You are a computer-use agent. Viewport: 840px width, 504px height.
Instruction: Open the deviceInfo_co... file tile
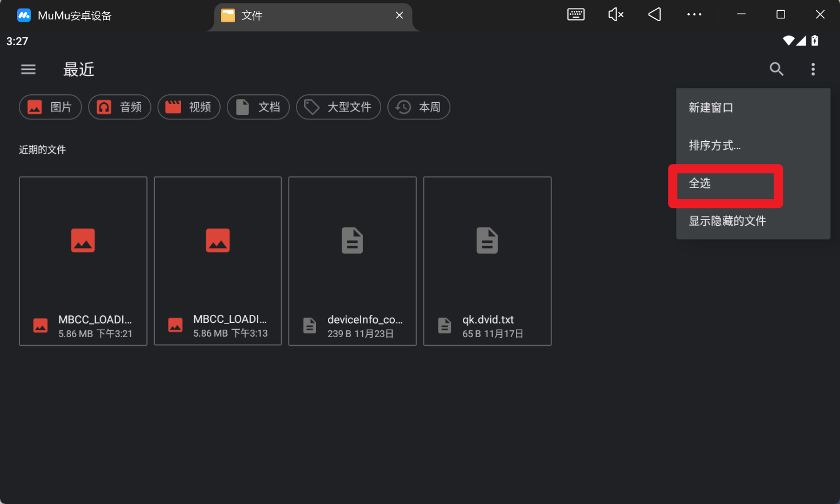point(352,261)
